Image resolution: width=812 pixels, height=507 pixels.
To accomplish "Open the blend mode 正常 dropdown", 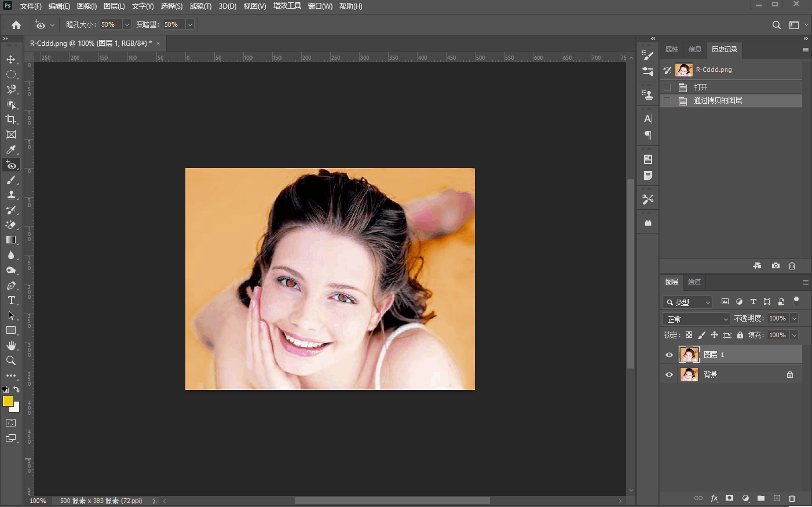I will pyautogui.click(x=696, y=319).
